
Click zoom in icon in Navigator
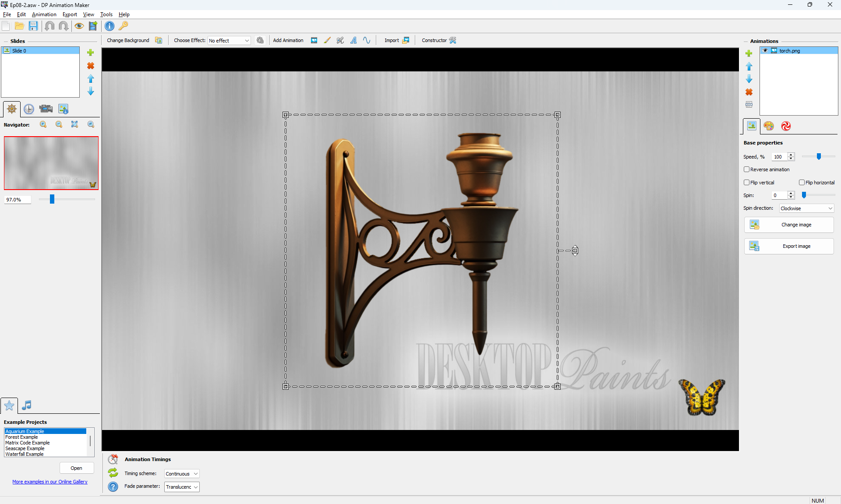(x=43, y=124)
